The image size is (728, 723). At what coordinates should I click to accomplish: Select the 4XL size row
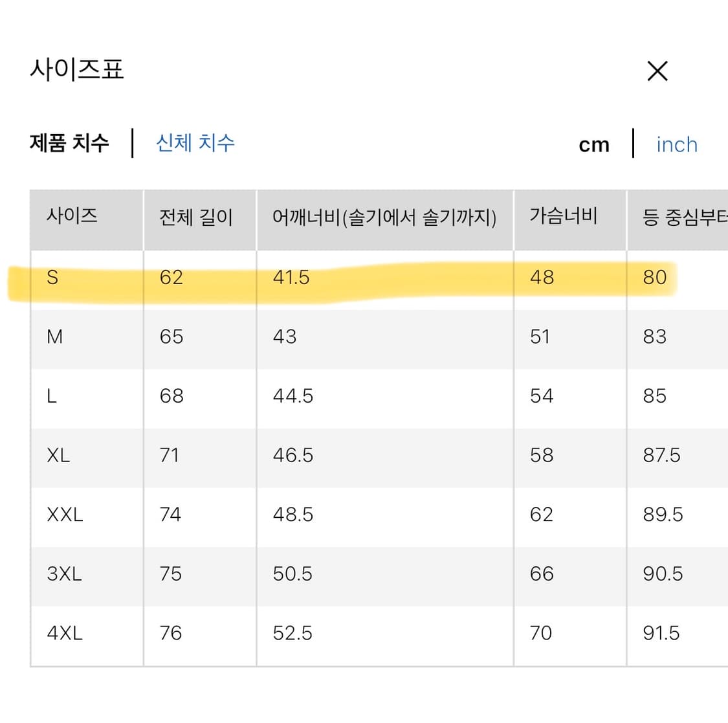(65, 633)
